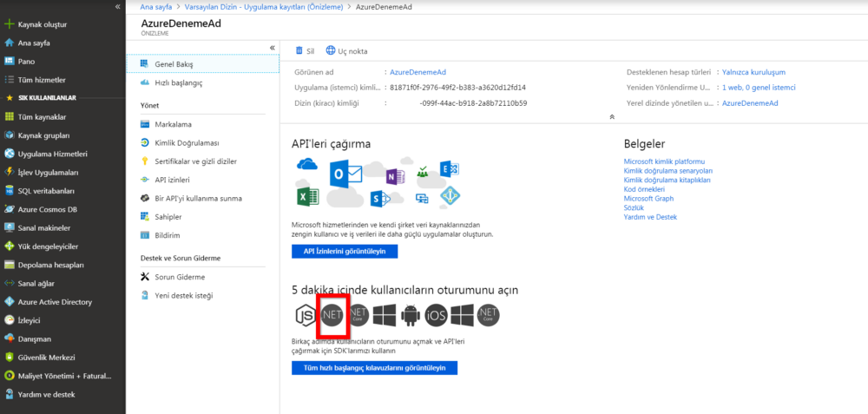Click the Excel icon
The image size is (868, 414).
pyautogui.click(x=307, y=196)
